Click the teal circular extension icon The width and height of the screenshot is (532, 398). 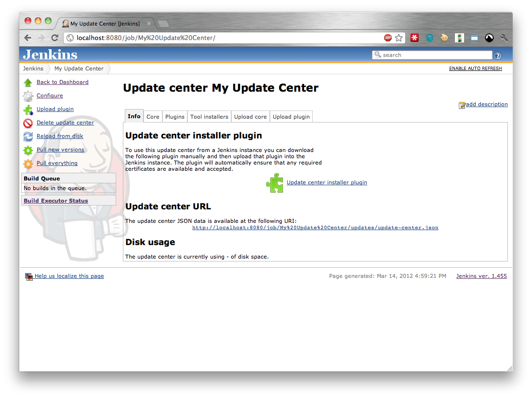click(429, 38)
